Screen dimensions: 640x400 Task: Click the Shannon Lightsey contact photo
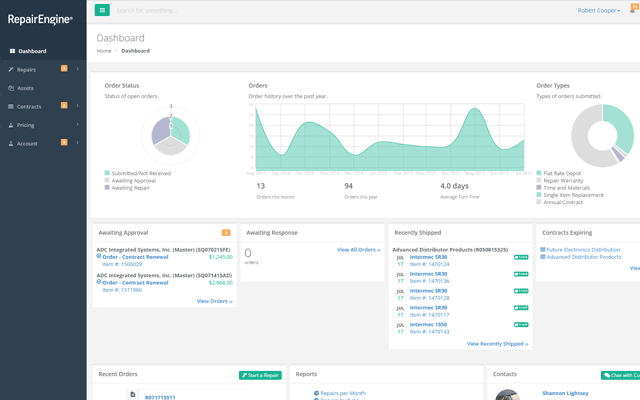[507, 395]
